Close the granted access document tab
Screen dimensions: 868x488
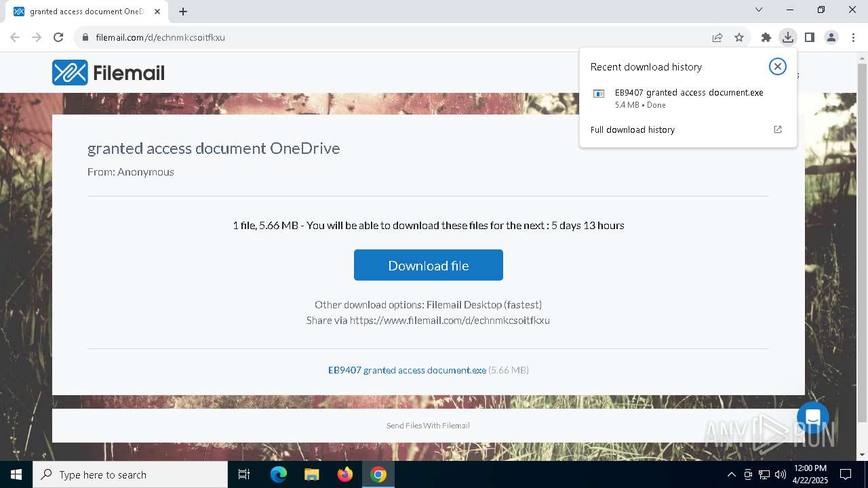[x=157, y=12]
